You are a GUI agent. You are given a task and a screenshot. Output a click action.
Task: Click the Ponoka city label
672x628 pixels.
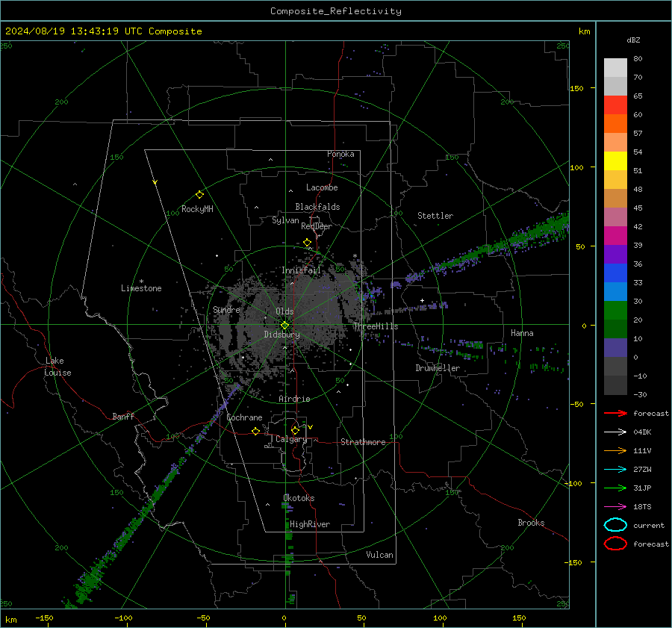pyautogui.click(x=340, y=154)
